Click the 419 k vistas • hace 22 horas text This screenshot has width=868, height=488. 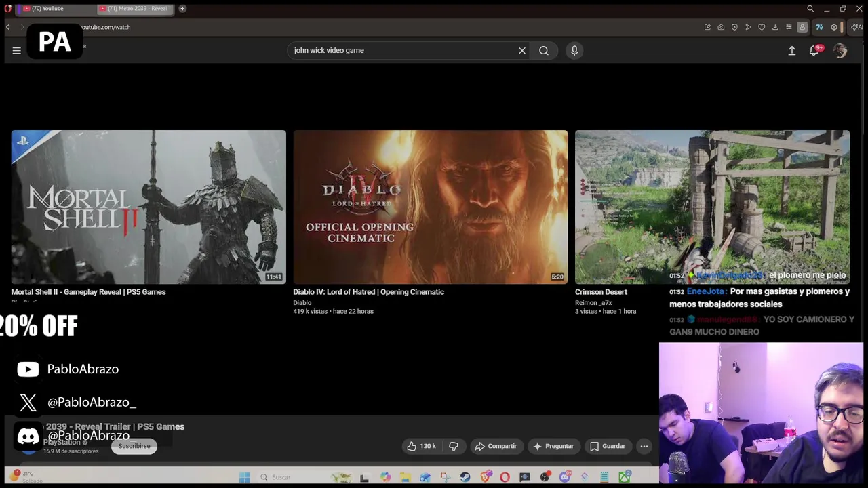[x=333, y=311]
